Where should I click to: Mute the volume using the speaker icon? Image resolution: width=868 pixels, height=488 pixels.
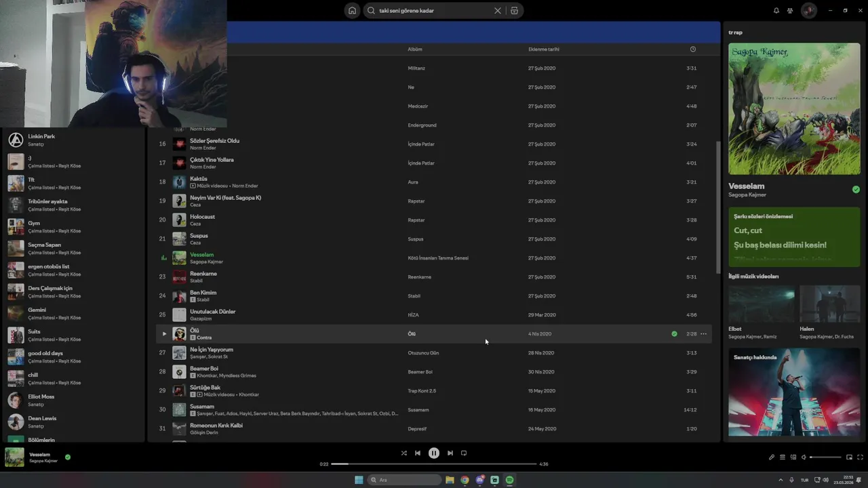[804, 457]
